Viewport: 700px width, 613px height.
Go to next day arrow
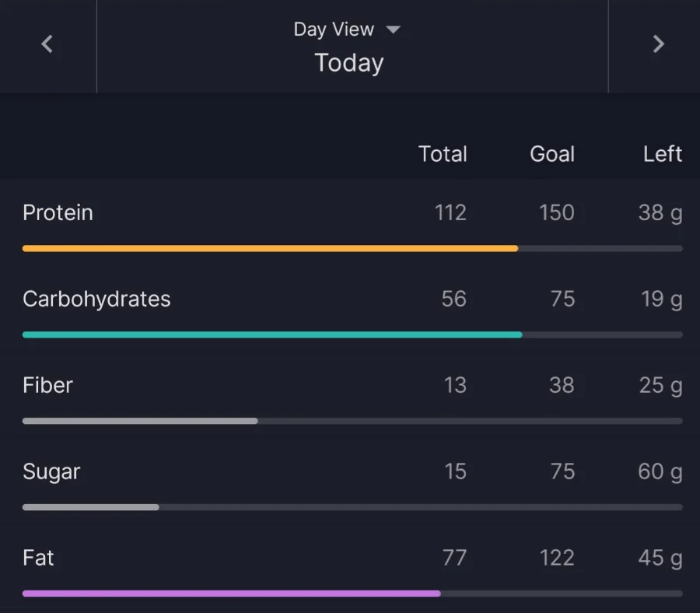click(659, 44)
